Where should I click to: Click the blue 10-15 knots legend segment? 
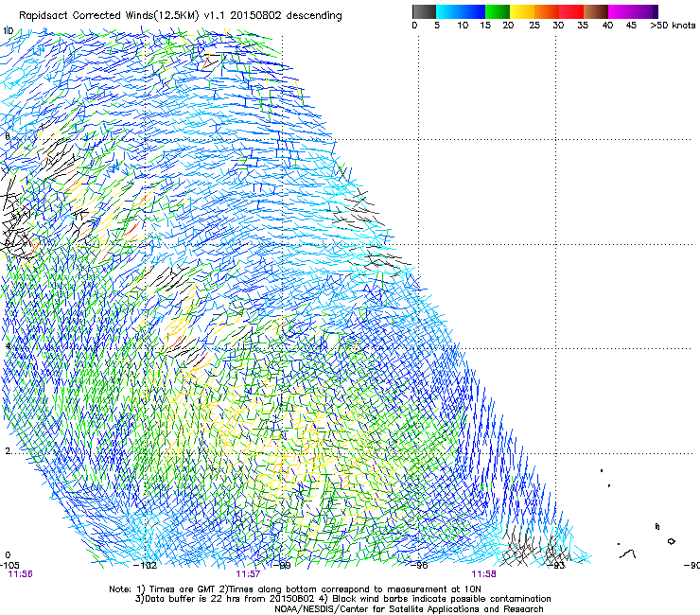click(473, 11)
